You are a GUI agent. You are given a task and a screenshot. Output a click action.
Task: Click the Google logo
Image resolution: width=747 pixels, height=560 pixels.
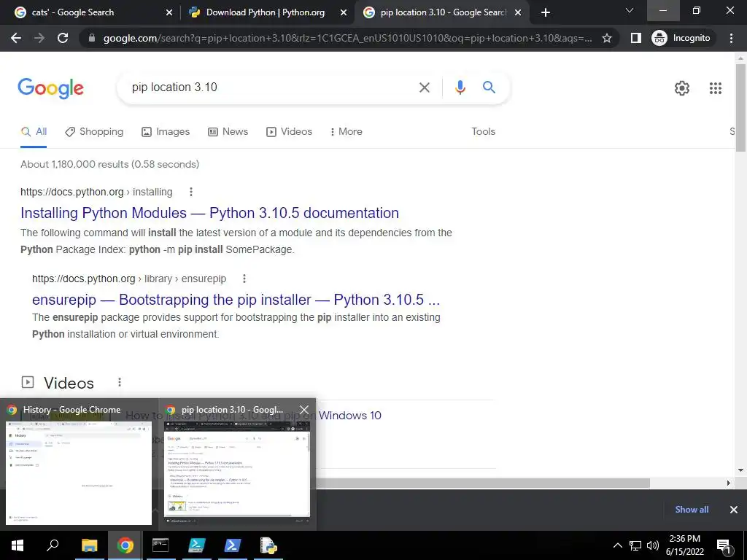point(50,88)
